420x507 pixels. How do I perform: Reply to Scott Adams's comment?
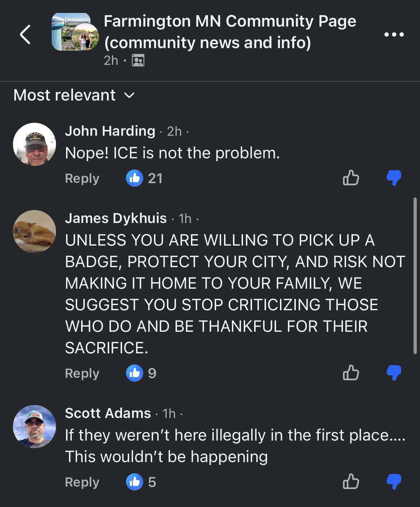pos(82,482)
